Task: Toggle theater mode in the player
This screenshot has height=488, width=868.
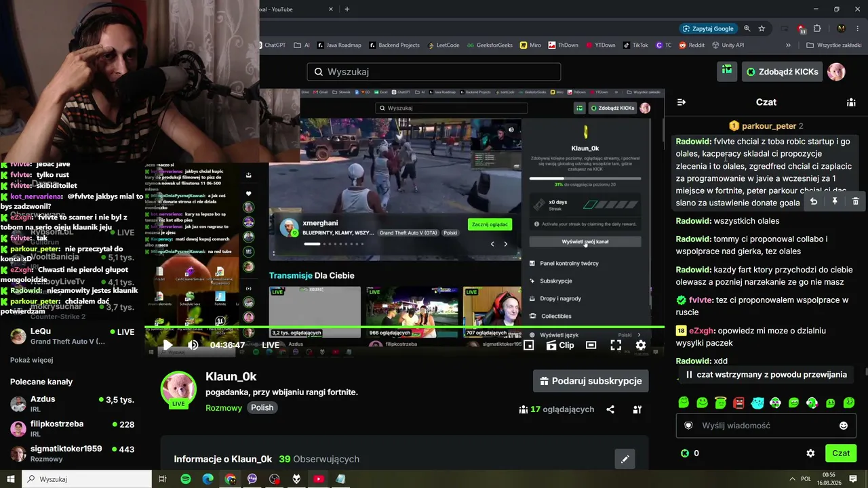Action: (591, 345)
